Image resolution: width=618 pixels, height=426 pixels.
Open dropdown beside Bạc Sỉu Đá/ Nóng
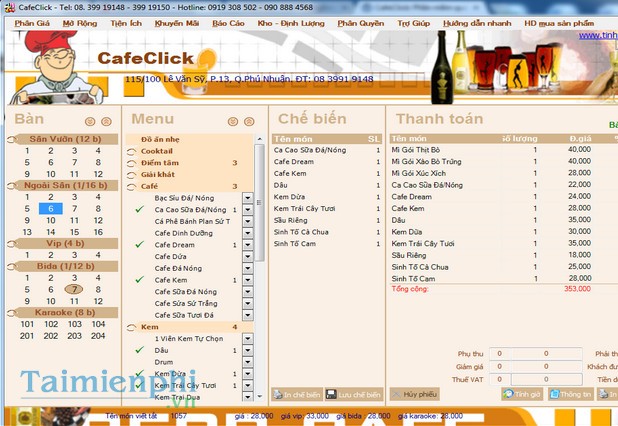[248, 198]
